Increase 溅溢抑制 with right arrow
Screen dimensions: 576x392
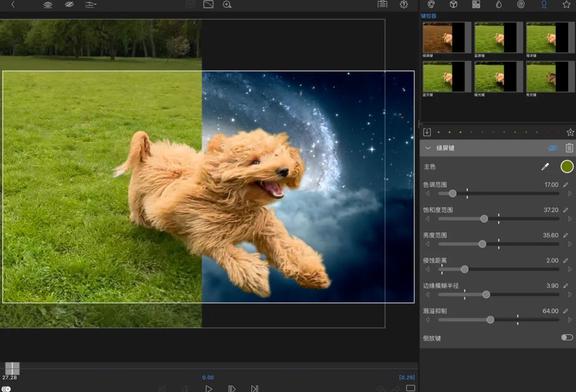[x=570, y=320]
